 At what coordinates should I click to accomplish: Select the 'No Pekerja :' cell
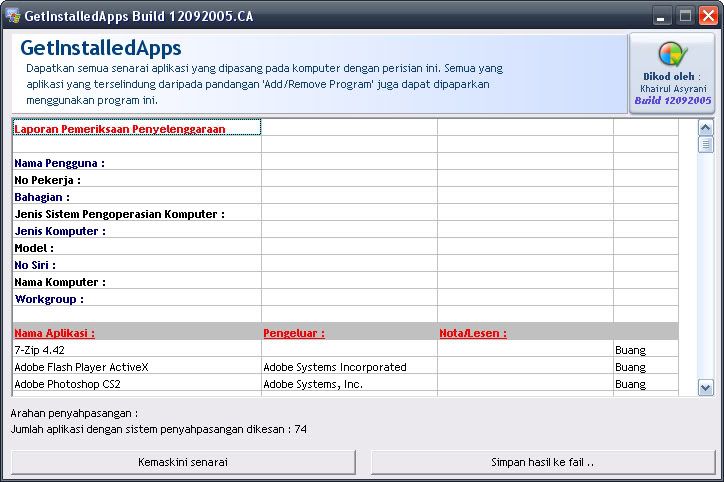137,179
